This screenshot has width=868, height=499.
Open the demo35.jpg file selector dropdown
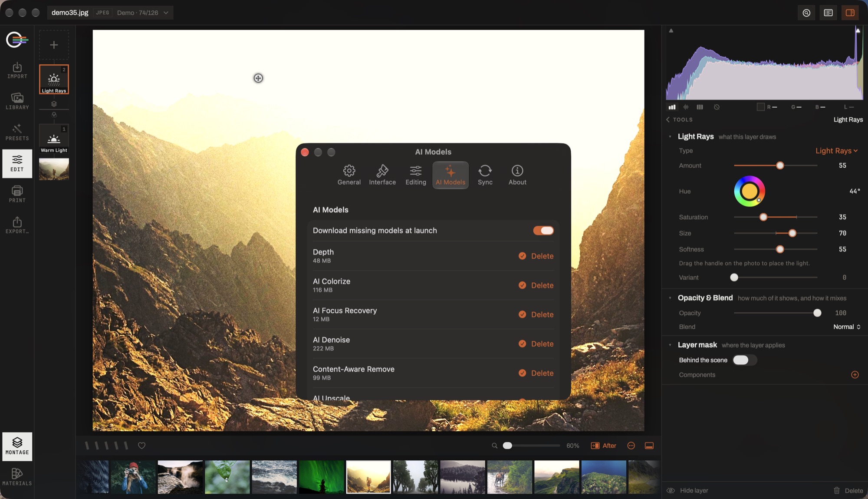110,13
